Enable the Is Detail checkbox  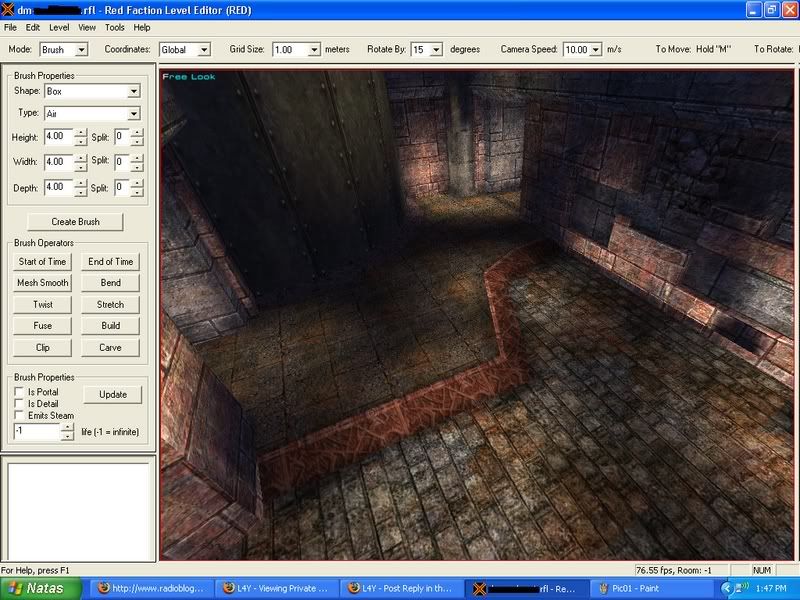[19, 404]
